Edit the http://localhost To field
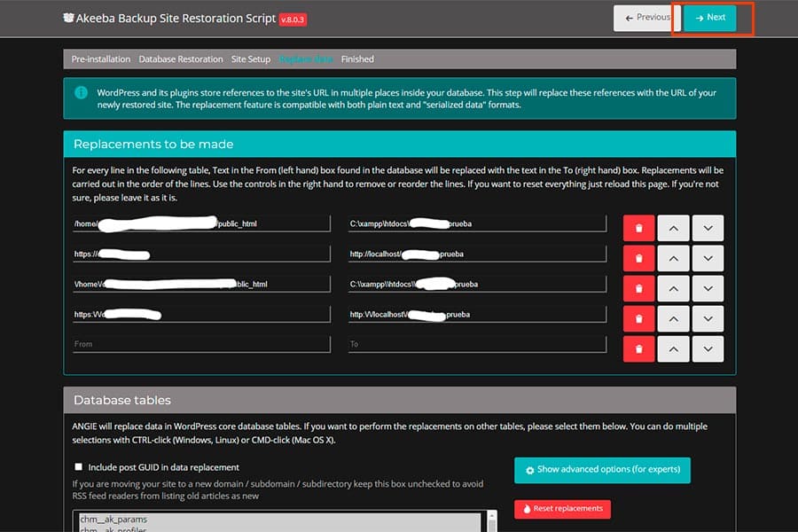This screenshot has height=532, width=798. 477,254
